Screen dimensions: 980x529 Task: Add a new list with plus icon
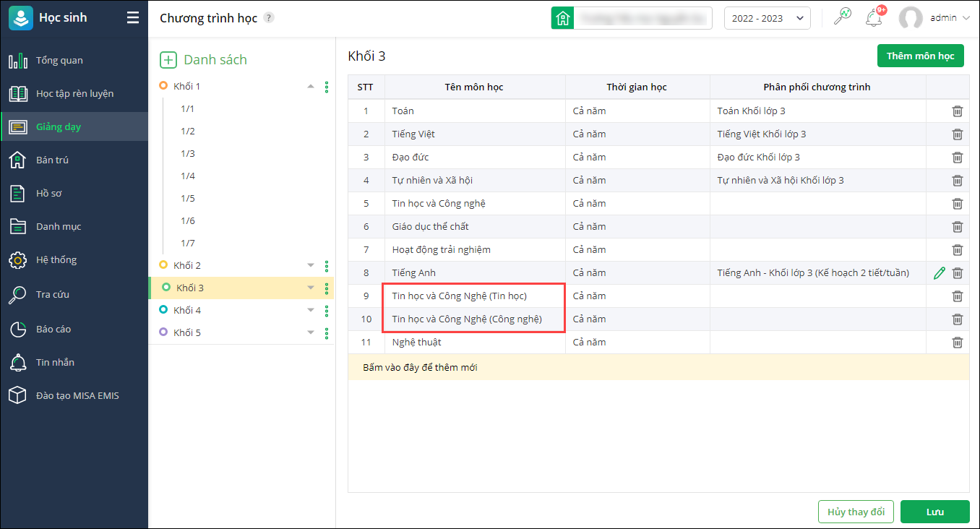click(x=168, y=60)
